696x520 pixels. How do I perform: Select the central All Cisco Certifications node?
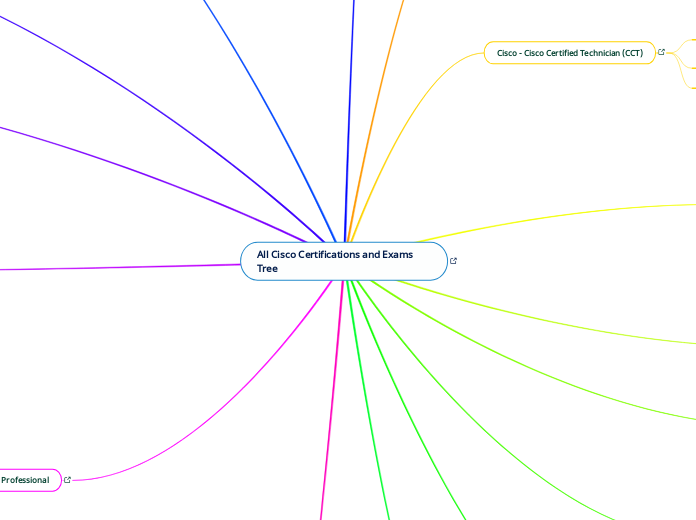(344, 261)
